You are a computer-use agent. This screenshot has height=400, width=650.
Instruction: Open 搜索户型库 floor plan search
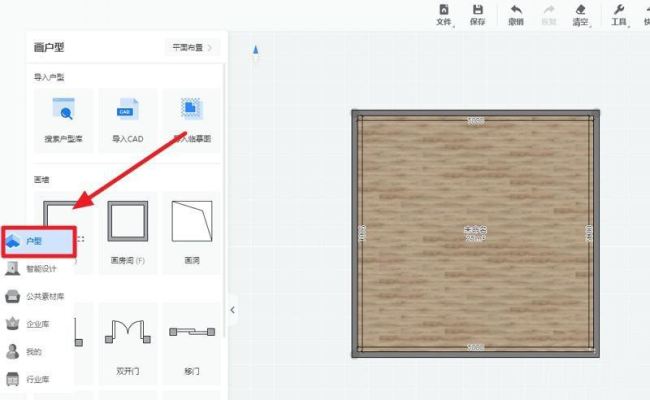pyautogui.click(x=63, y=120)
